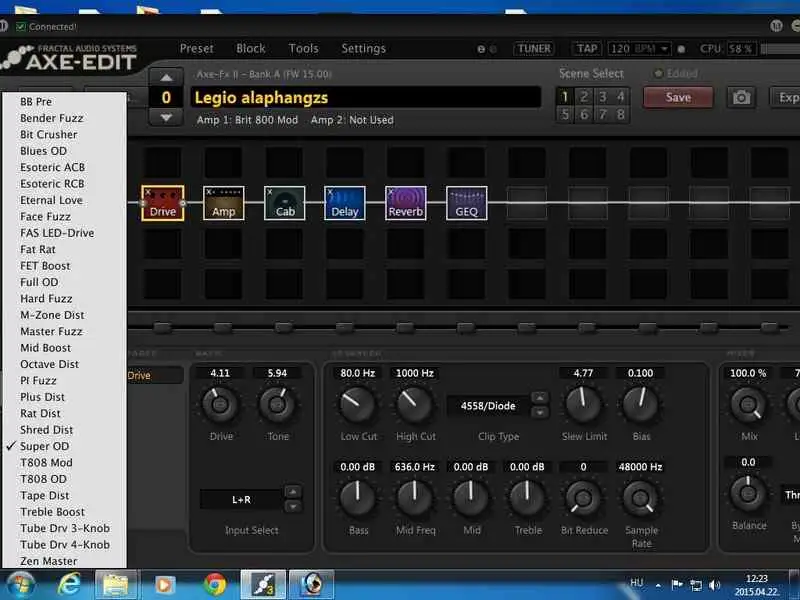Open the L+R Input Select selector
800x600 pixels.
pos(241,499)
